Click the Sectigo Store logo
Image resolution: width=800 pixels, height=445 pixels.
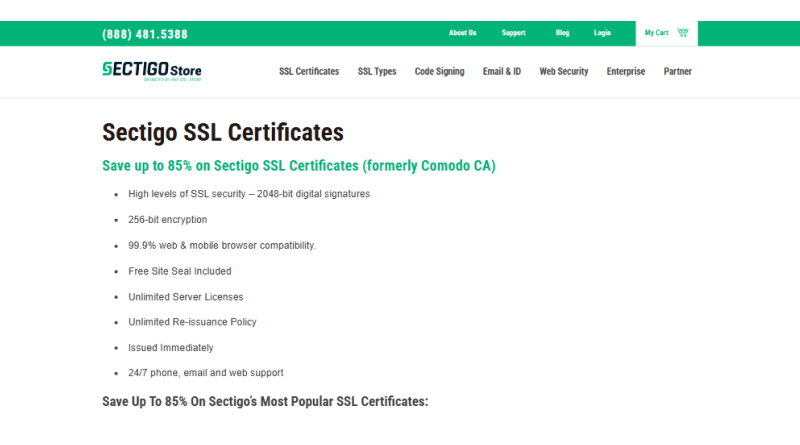coord(152,71)
